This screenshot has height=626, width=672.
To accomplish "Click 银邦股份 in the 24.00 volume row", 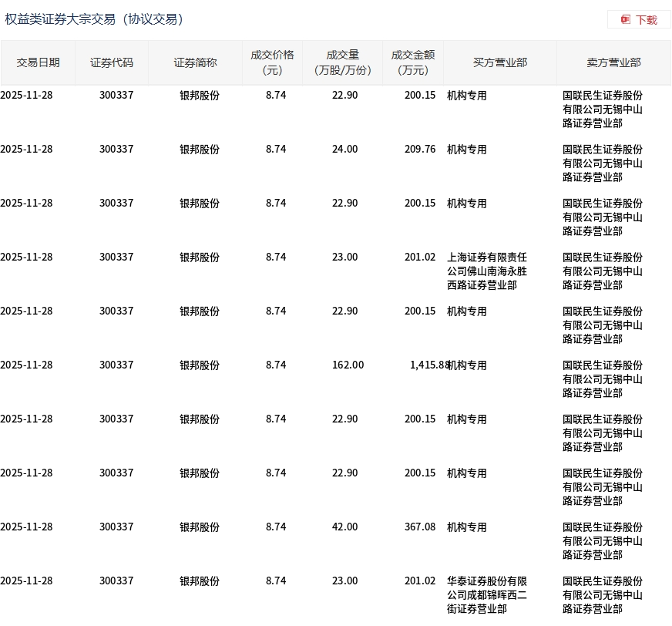I will [x=200, y=150].
